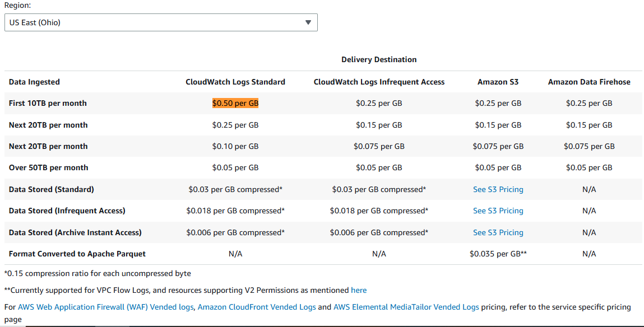Click Amazon S3 $0.05 per GB, Over 50TB row
Screen dimensions: 644x327
tap(498, 167)
